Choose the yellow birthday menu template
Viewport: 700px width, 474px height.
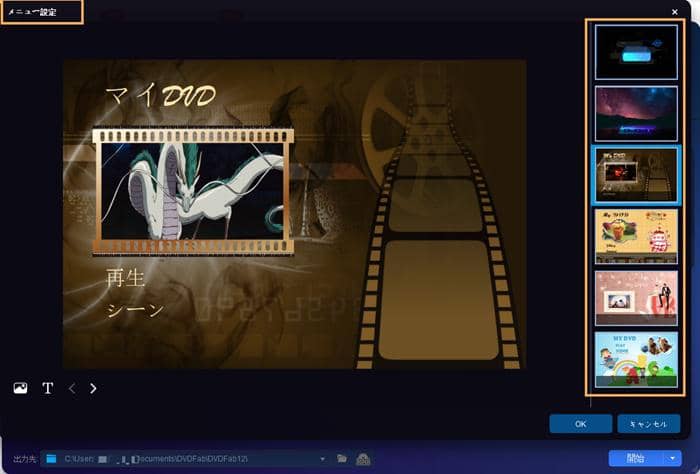pyautogui.click(x=636, y=237)
